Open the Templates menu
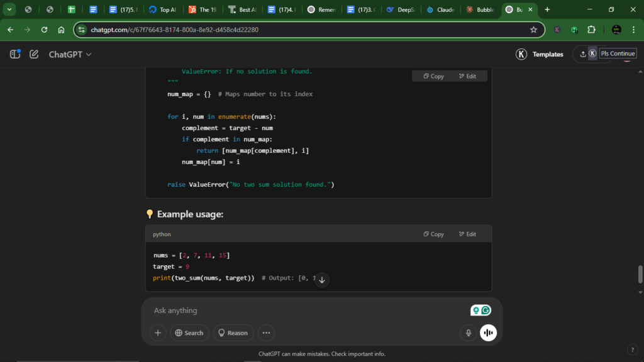Image resolution: width=644 pixels, height=362 pixels. coord(548,54)
